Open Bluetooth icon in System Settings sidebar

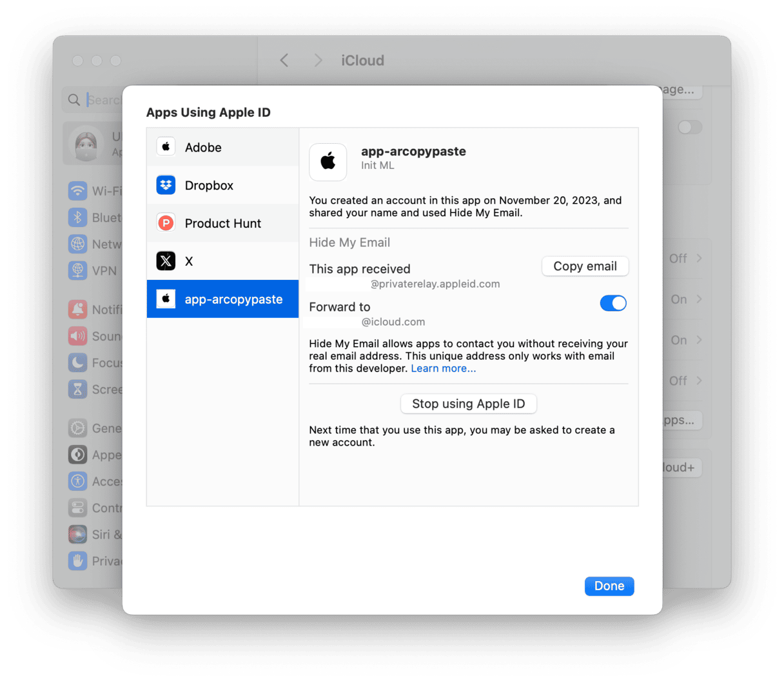(x=77, y=217)
